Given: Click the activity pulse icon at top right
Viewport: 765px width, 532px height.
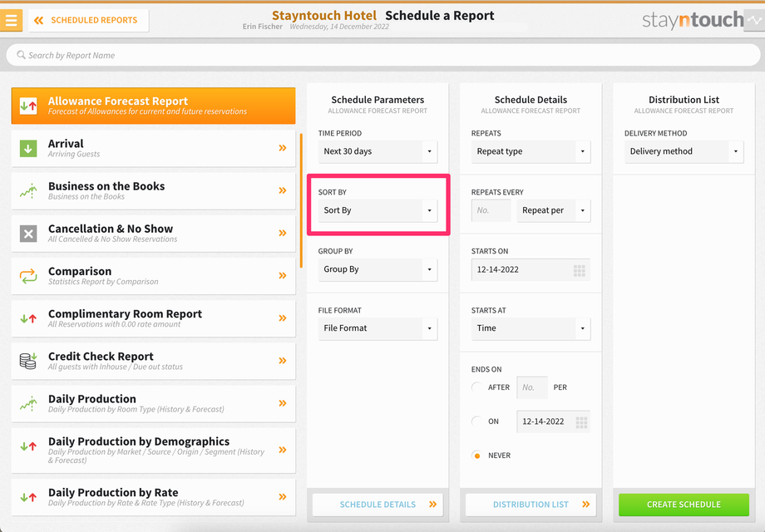Looking at the screenshot, I should (755, 21).
